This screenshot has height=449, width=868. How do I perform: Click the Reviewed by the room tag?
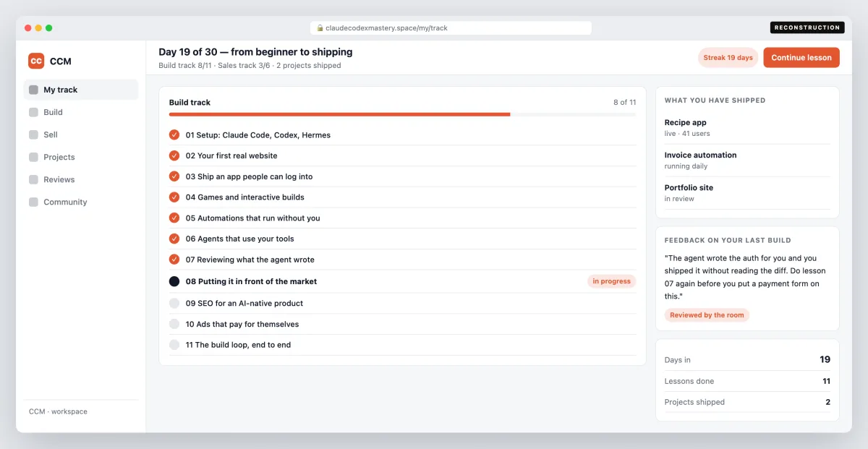(x=707, y=315)
